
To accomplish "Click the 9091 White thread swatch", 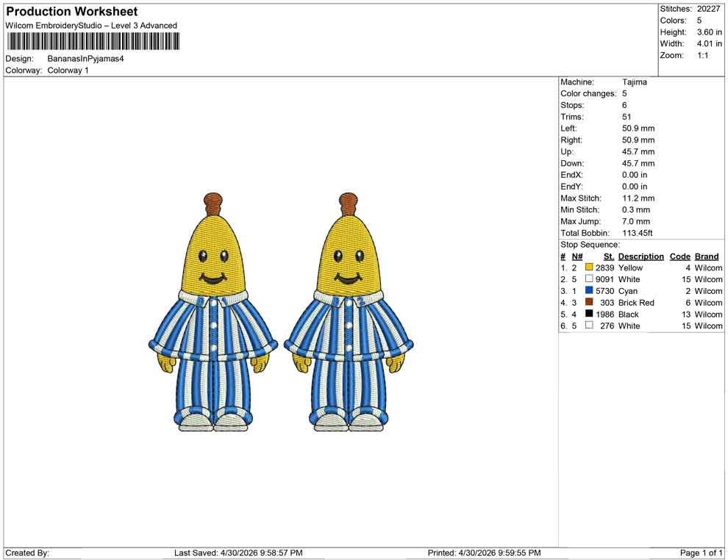I will click(589, 279).
